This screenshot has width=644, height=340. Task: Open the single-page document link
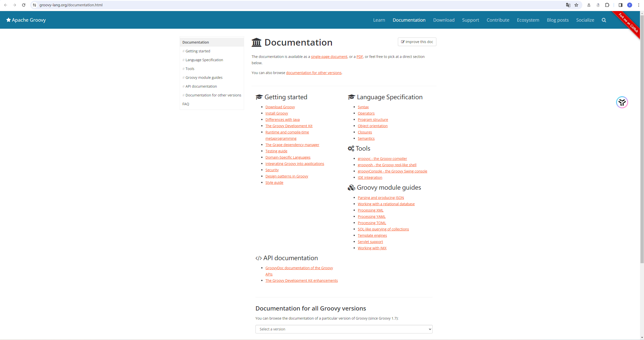point(329,57)
